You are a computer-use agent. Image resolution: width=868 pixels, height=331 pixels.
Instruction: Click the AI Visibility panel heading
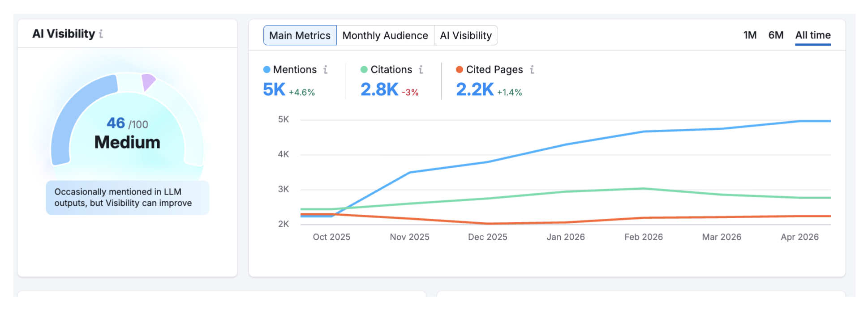pyautogui.click(x=64, y=34)
